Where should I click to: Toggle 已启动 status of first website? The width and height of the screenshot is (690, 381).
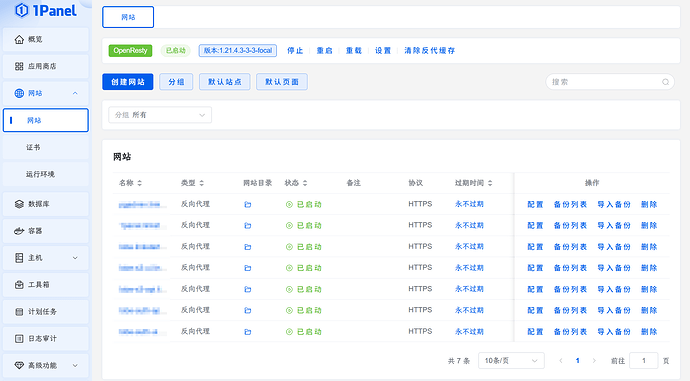[304, 205]
